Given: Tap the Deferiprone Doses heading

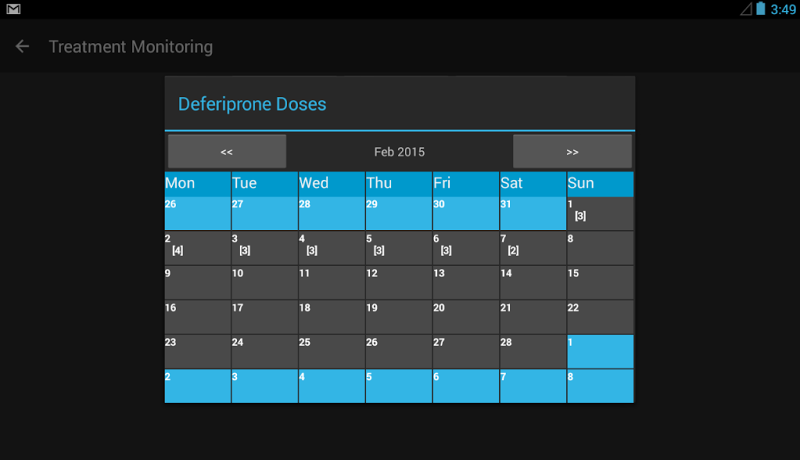Looking at the screenshot, I should pos(252,104).
